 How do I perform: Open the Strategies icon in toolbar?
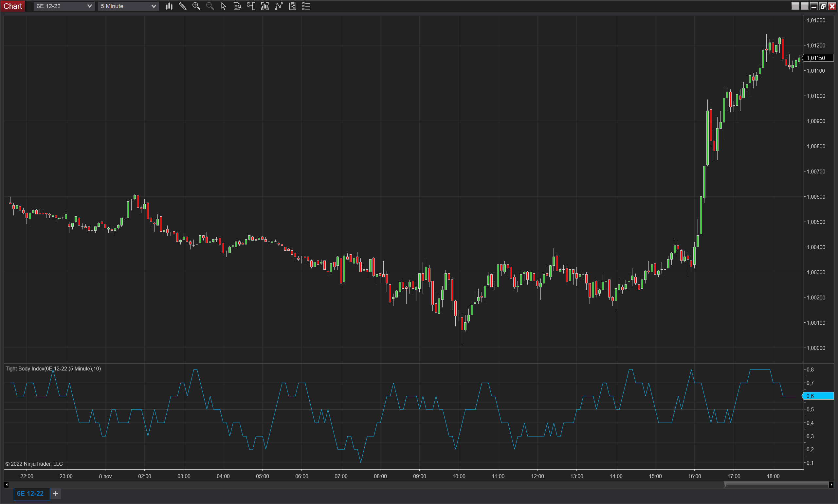pos(292,6)
